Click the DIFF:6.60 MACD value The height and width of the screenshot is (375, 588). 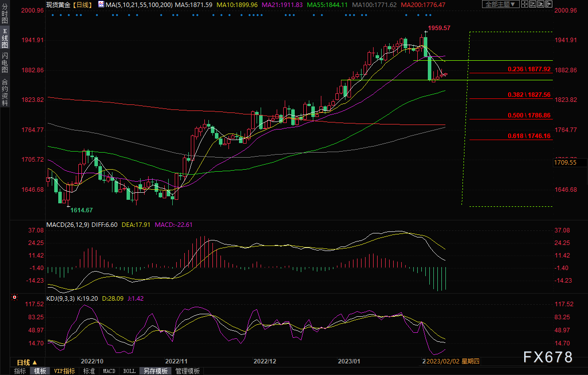(x=104, y=224)
